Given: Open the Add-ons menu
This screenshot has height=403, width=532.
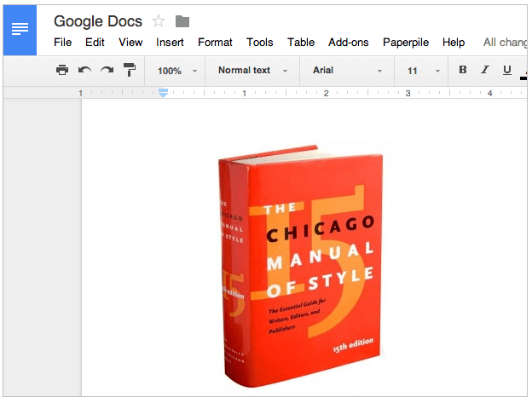Looking at the screenshot, I should pos(349,43).
